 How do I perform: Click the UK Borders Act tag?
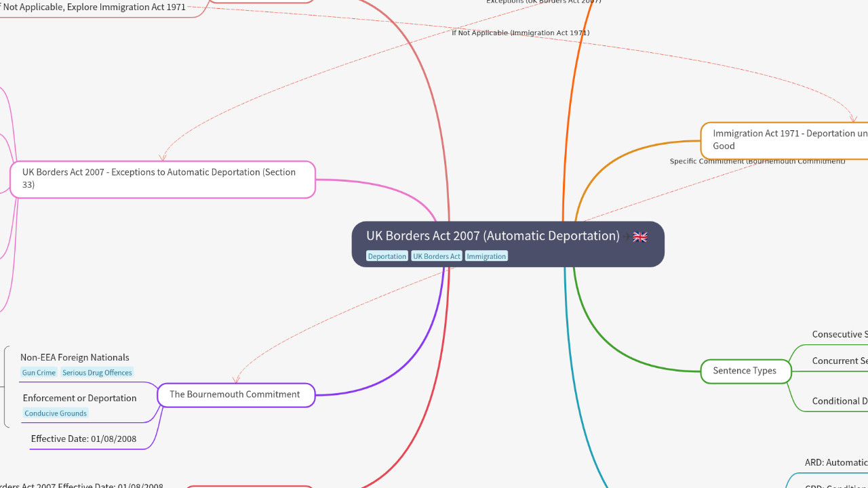click(x=437, y=256)
